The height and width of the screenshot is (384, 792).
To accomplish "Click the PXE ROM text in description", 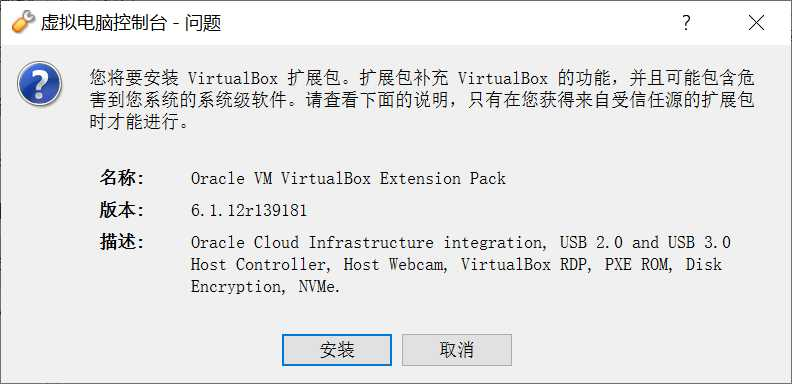I will coord(638,265).
